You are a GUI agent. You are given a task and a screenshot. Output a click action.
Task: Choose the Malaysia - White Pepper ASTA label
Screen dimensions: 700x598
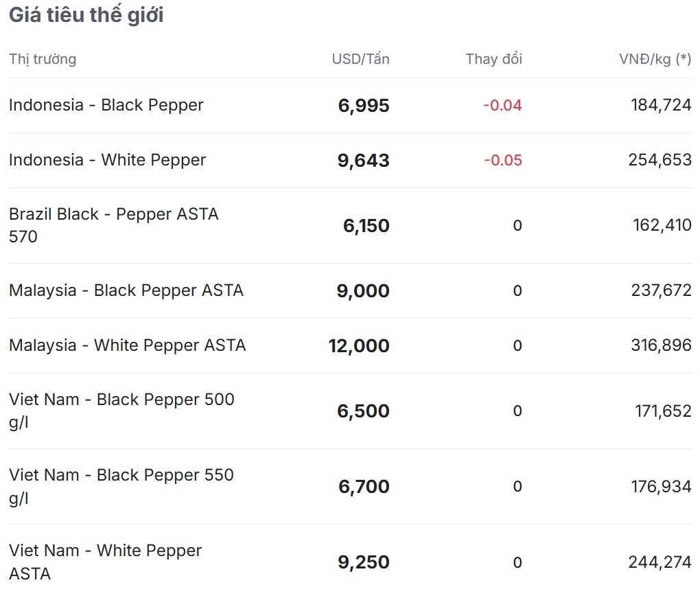[127, 345]
